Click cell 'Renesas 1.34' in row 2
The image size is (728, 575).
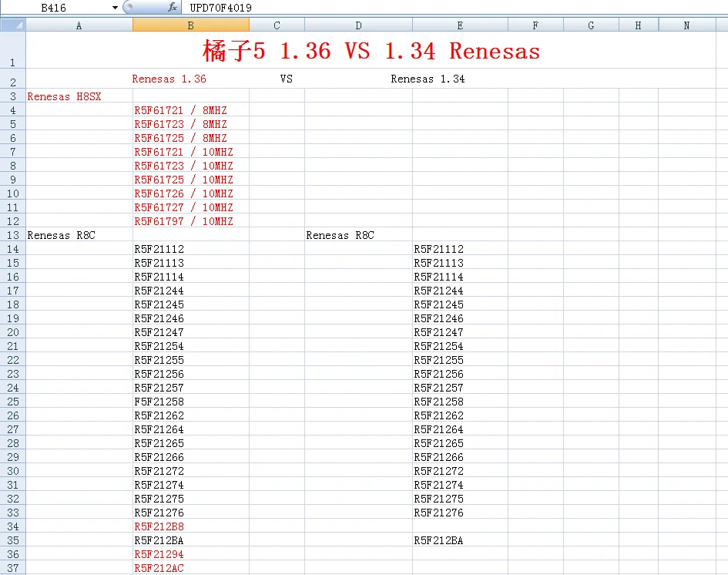(428, 79)
